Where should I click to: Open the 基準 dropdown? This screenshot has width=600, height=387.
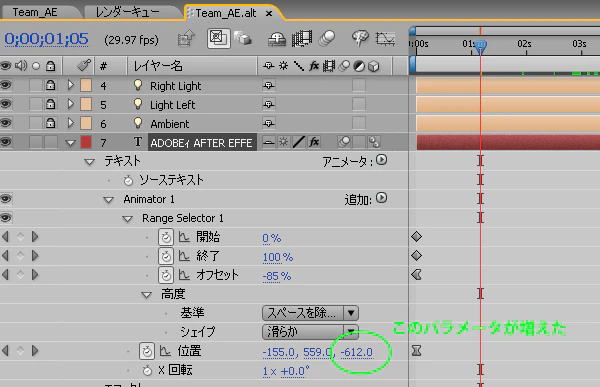point(310,313)
